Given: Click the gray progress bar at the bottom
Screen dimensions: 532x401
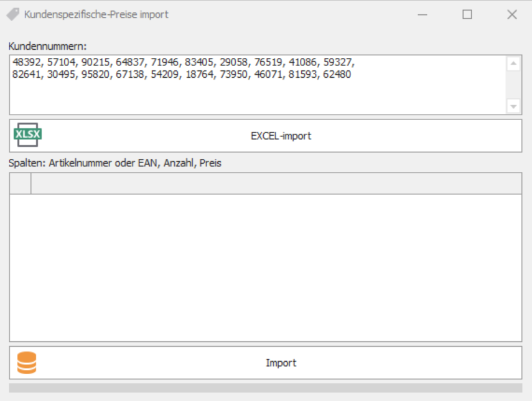Looking at the screenshot, I should (x=266, y=388).
